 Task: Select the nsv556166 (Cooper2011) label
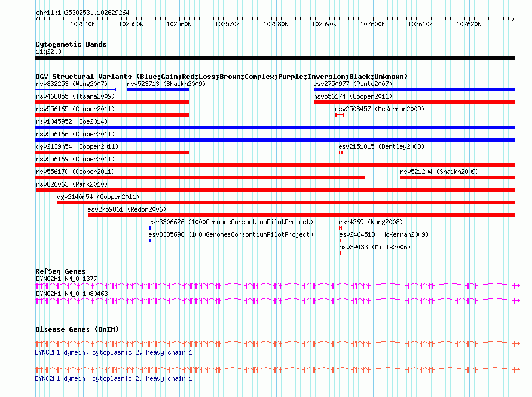tap(75, 134)
